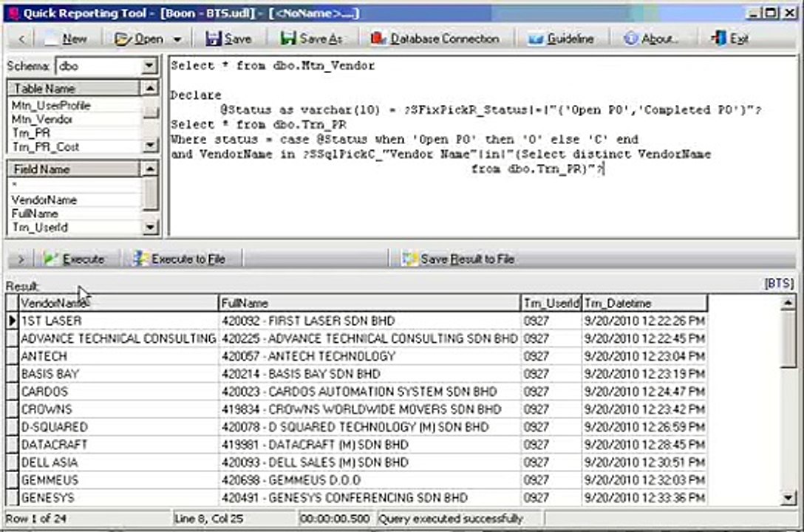Viewport: 804px width, 532px height.
Task: Click 419981 - DATACRAFT (M) SDN BHD cell
Action: 369,445
